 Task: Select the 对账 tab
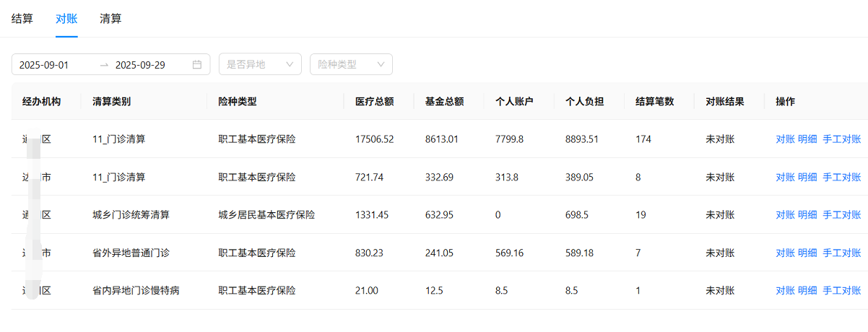tap(66, 19)
